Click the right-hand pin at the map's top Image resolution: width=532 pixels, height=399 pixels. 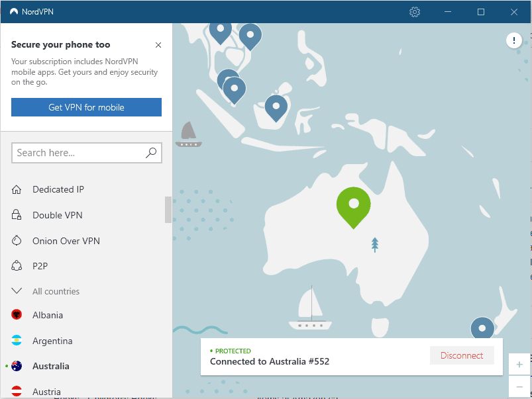point(250,36)
